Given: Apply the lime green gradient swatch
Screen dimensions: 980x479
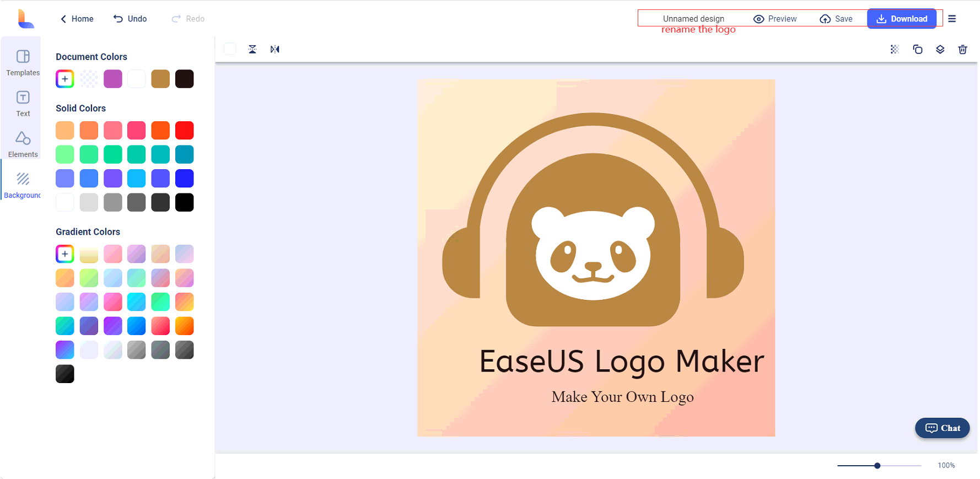Looking at the screenshot, I should [89, 278].
